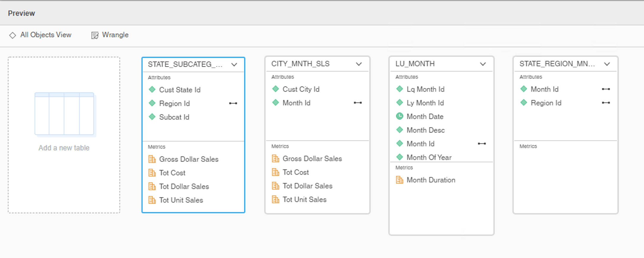Select the Month Desc attribute
Viewport: 644px width, 258px height.
(x=426, y=130)
